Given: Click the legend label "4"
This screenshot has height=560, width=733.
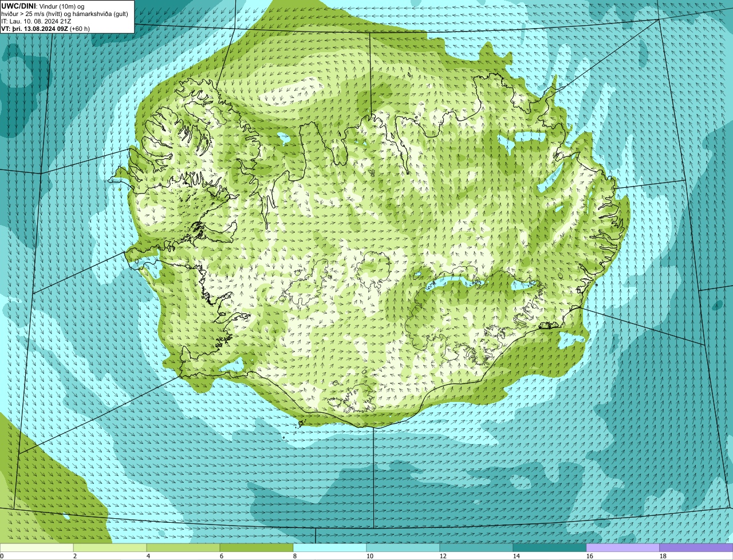Looking at the screenshot, I should [148, 556].
